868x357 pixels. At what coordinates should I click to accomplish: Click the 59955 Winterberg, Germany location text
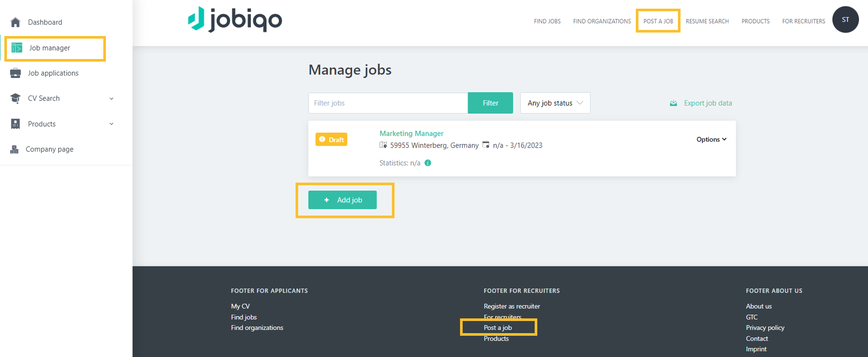[x=434, y=145]
